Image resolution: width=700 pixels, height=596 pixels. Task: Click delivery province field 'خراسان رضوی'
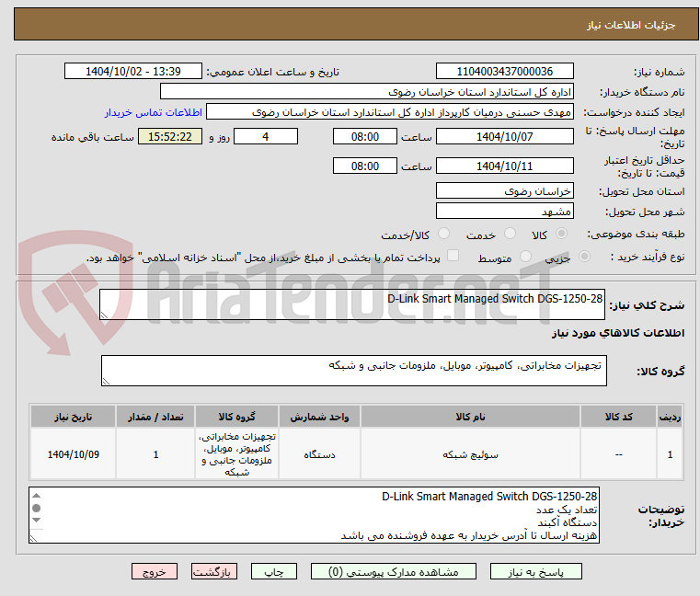pyautogui.click(x=504, y=191)
